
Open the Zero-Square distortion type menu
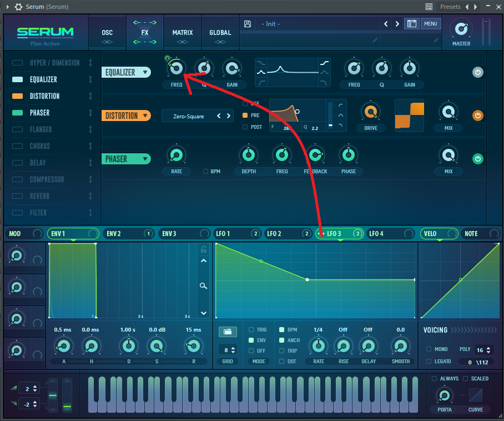pos(188,117)
